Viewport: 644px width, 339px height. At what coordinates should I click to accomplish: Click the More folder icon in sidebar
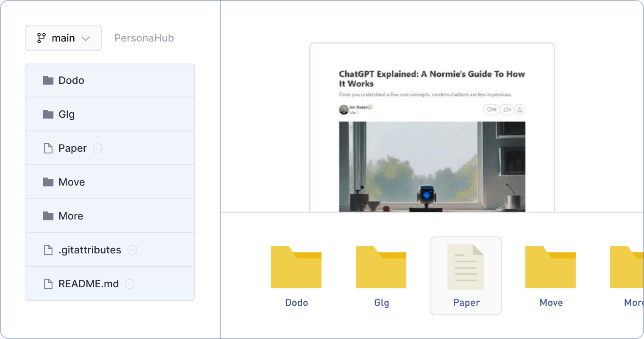click(48, 216)
